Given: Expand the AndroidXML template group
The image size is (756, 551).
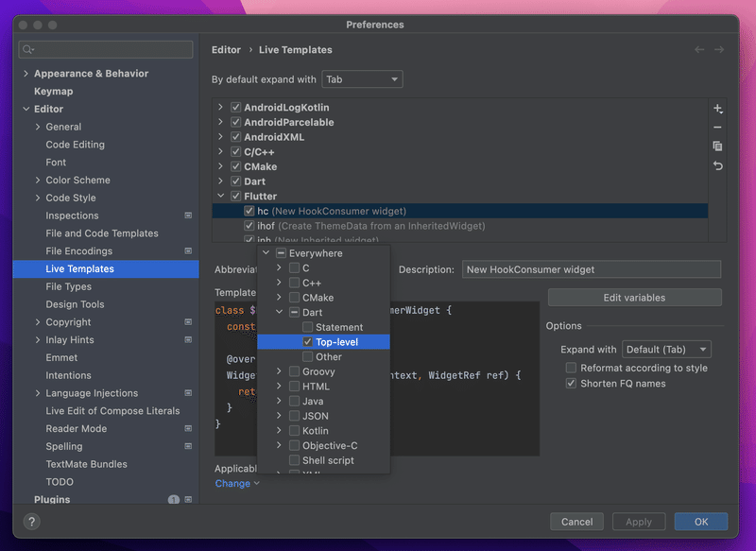Looking at the screenshot, I should [220, 137].
